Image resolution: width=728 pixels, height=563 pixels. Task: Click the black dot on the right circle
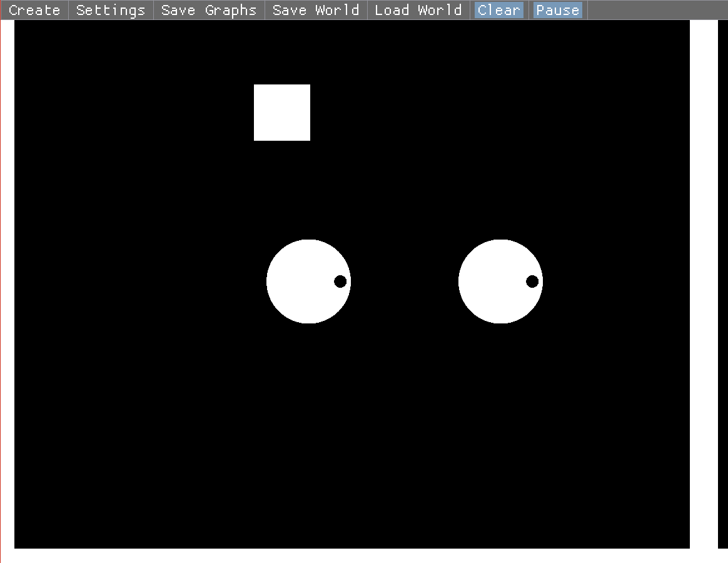click(x=532, y=281)
